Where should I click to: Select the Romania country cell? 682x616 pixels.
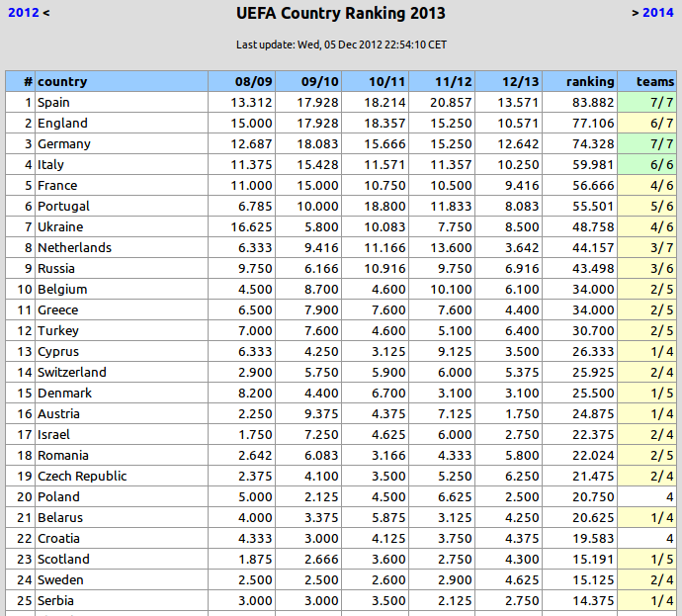tap(122, 455)
